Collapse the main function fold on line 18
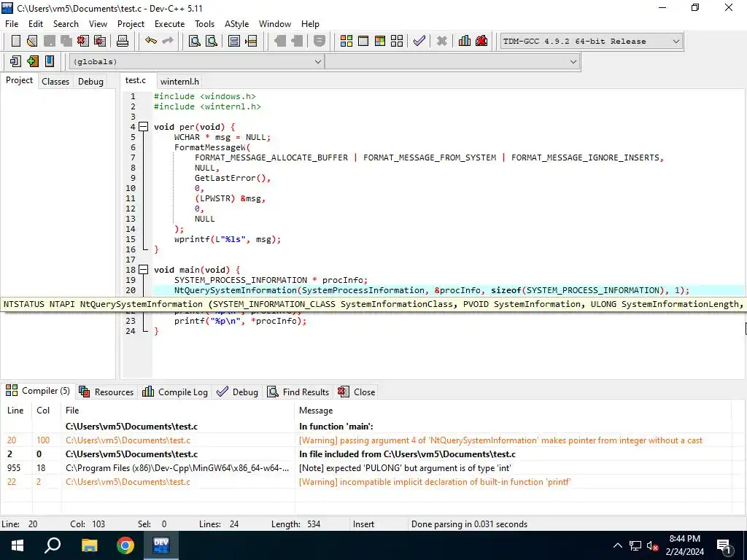Screen dimensions: 747x560 [144, 270]
